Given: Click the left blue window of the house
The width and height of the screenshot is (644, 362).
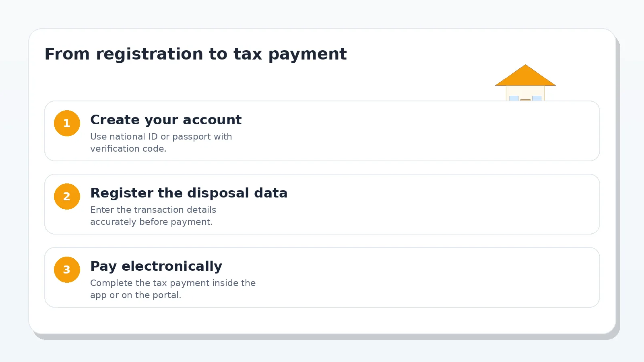Looking at the screenshot, I should click(514, 98).
